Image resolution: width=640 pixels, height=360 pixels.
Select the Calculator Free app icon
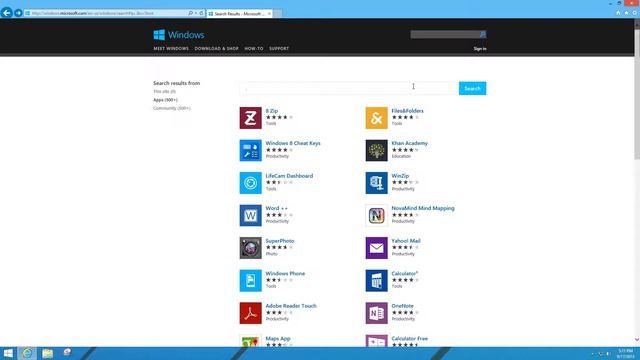tap(376, 341)
